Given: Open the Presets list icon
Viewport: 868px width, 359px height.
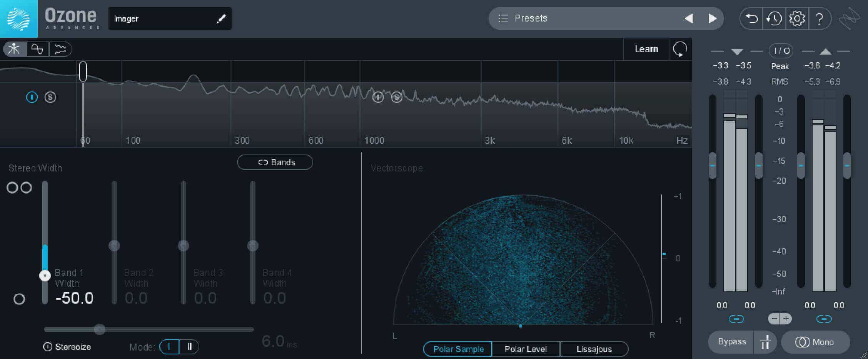Looking at the screenshot, I should pos(503,18).
